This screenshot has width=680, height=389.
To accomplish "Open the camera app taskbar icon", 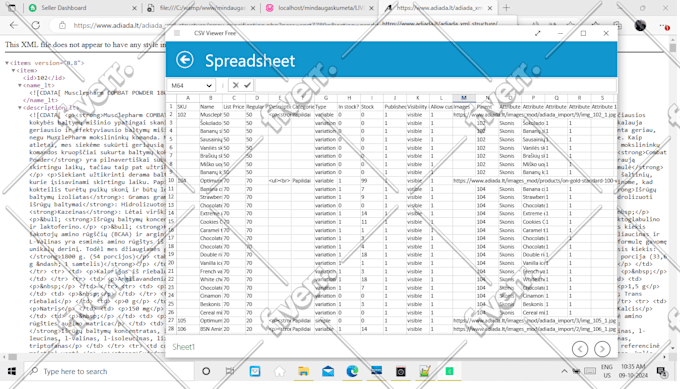I will pos(401,371).
